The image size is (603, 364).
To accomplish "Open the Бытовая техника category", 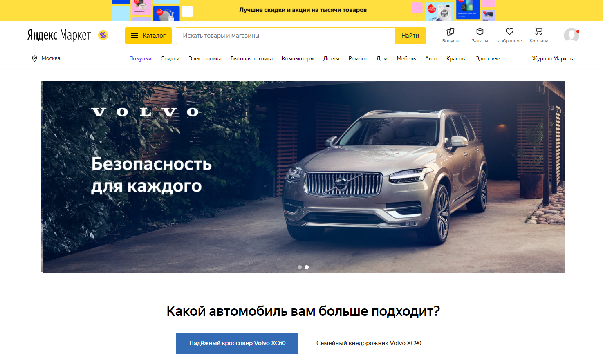I will coord(251,59).
